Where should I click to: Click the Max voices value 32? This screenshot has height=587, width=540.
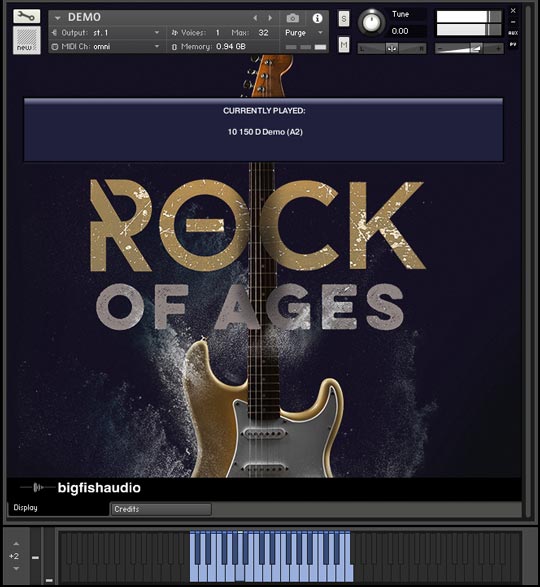(263, 33)
